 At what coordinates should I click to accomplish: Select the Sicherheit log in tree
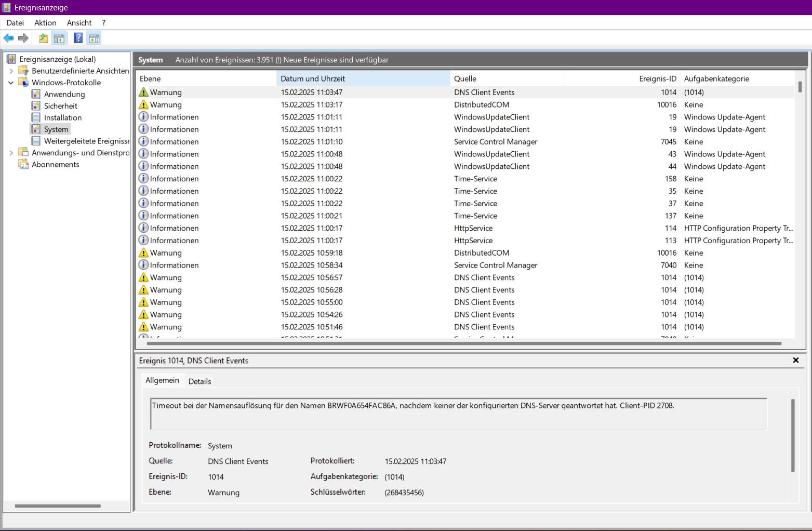click(x=61, y=106)
